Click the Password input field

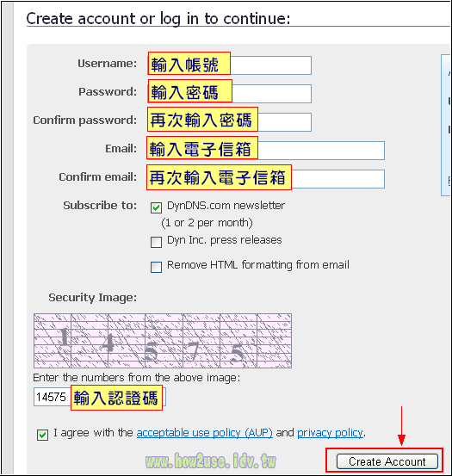click(x=230, y=94)
